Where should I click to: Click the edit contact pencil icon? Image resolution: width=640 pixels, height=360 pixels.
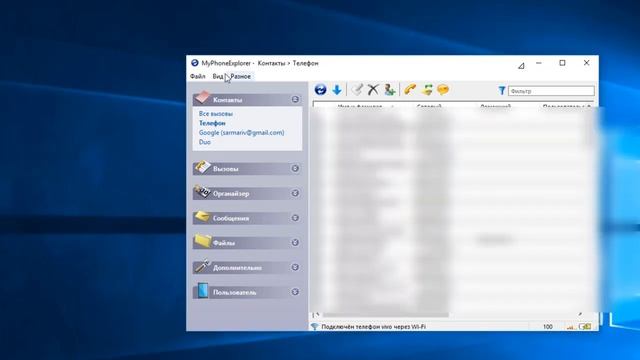(357, 89)
